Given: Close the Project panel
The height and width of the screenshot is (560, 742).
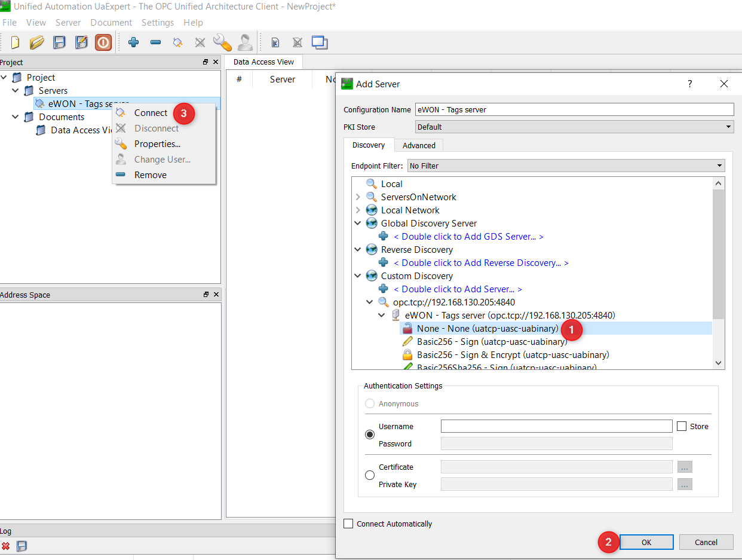Looking at the screenshot, I should tap(216, 62).
